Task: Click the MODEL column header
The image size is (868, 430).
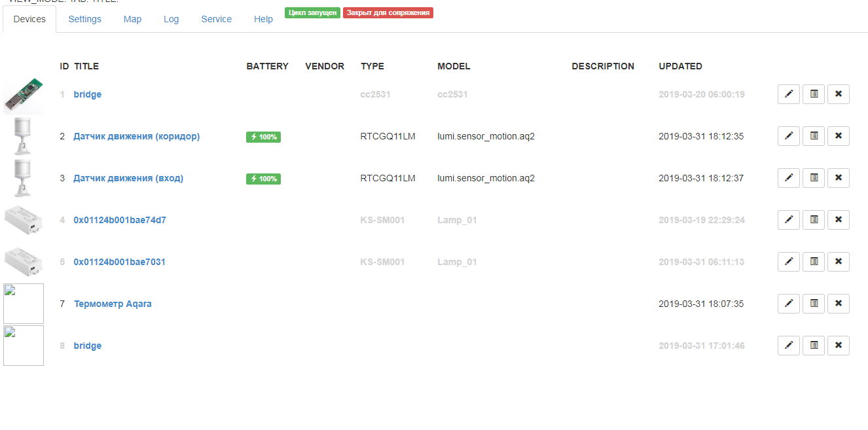Action: [x=454, y=66]
